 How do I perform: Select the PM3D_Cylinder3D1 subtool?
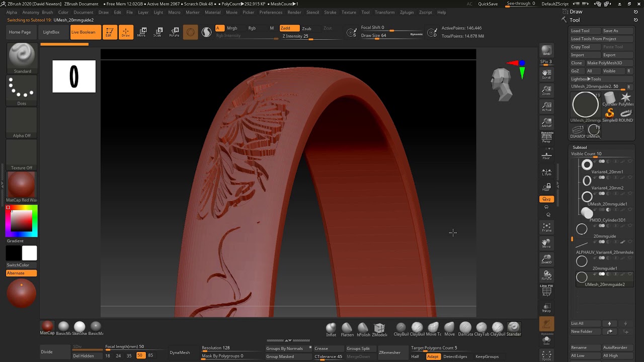pyautogui.click(x=604, y=215)
